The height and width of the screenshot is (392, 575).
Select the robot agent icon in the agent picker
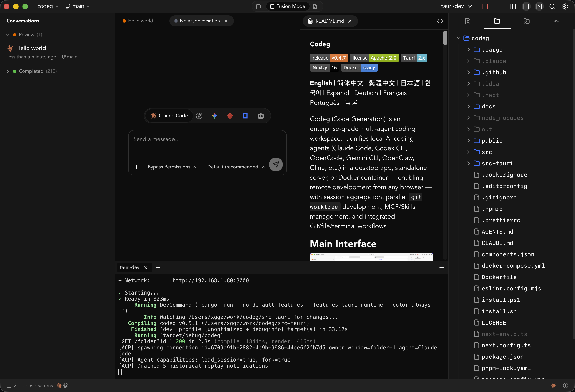click(x=261, y=116)
